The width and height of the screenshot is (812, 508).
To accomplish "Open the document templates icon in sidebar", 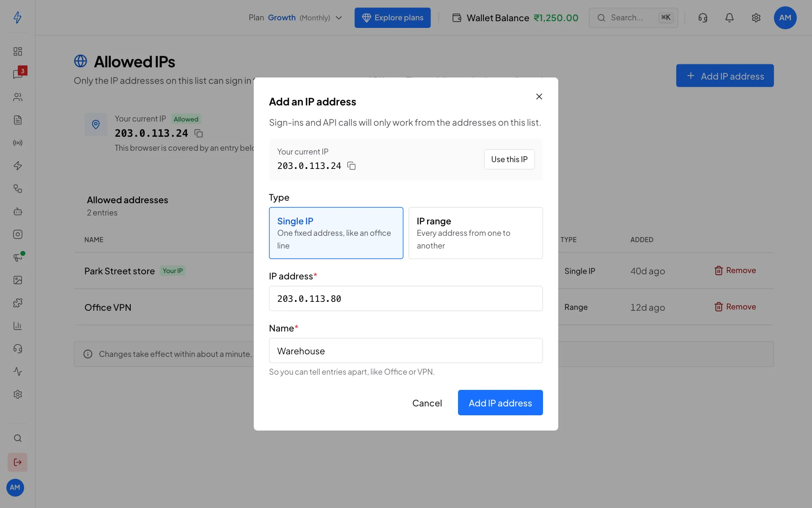I will pos(17,120).
